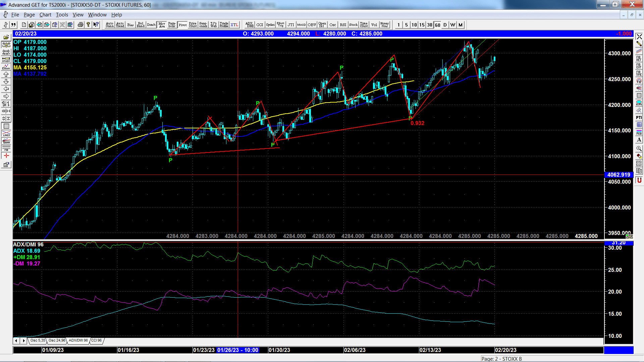Viewport: 644px width, 362px height.
Task: Select the LINES drawing tool
Action: click(x=6, y=133)
